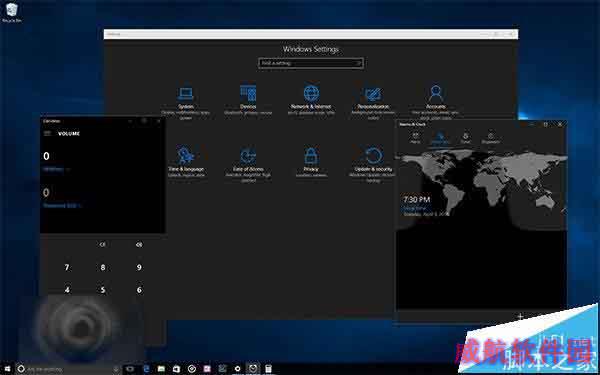600x375 pixels.
Task: Open Task View from the taskbar
Action: 130,369
